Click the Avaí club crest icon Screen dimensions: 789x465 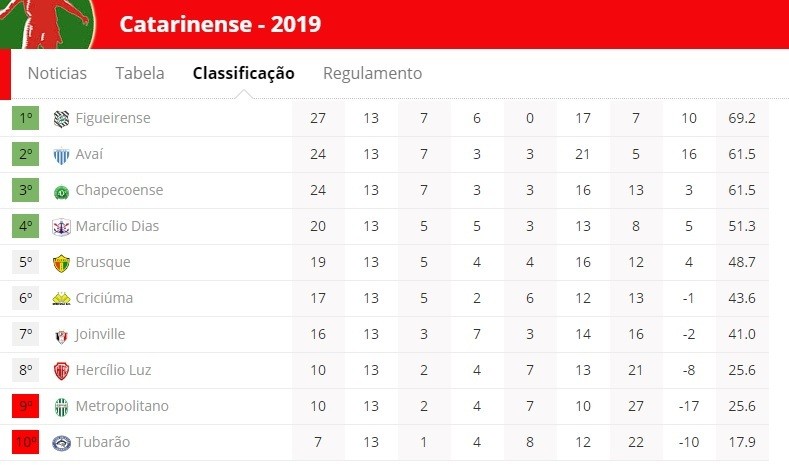coord(61,156)
